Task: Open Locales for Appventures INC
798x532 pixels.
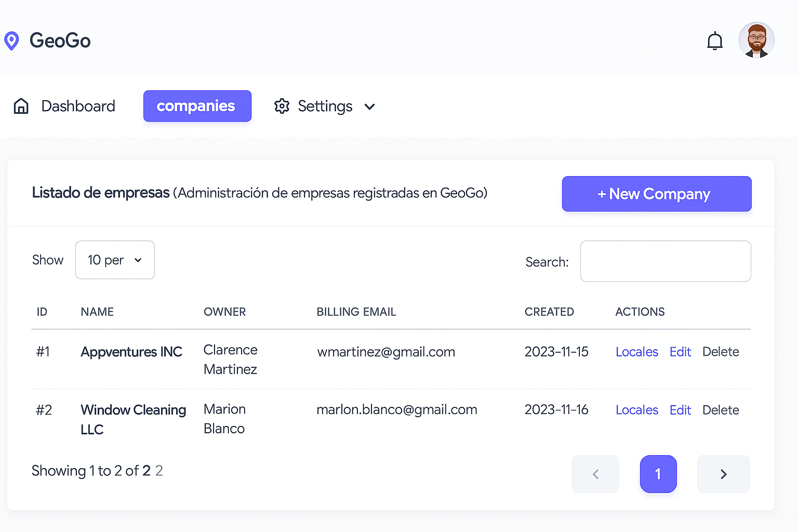Action: (x=637, y=352)
